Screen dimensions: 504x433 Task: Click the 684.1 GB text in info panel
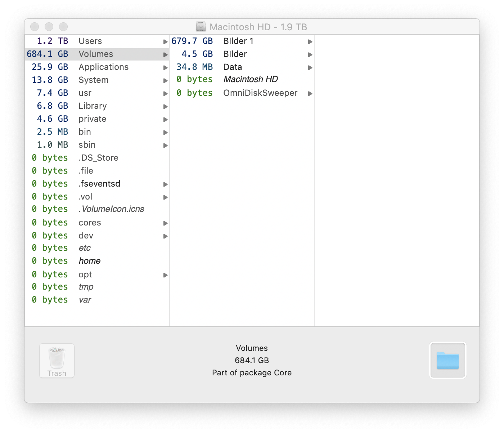click(252, 361)
